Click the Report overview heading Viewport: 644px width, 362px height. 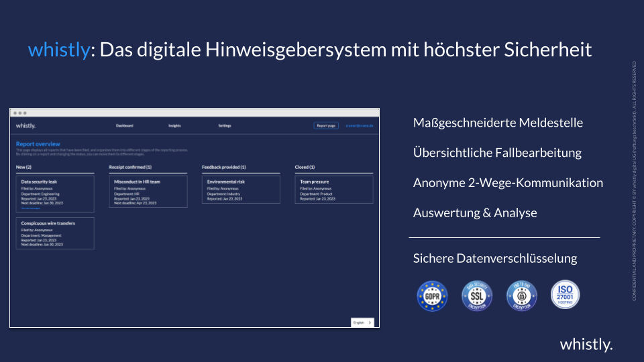pos(38,144)
